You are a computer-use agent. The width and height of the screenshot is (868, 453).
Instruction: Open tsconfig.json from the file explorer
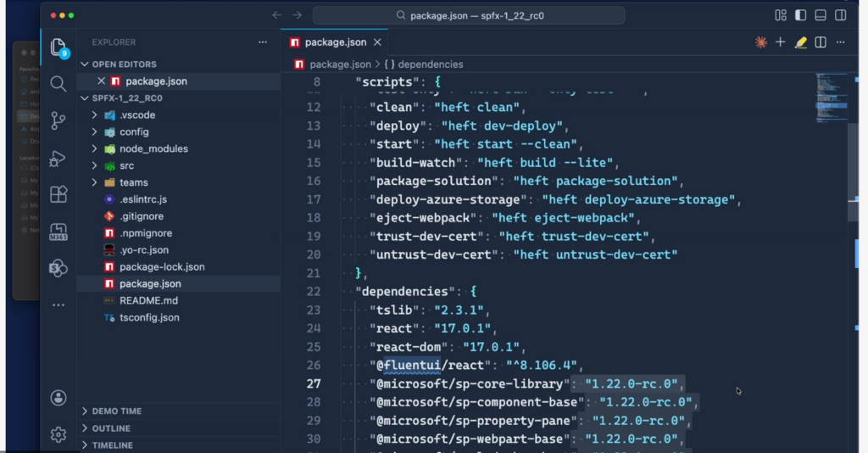pyautogui.click(x=149, y=317)
